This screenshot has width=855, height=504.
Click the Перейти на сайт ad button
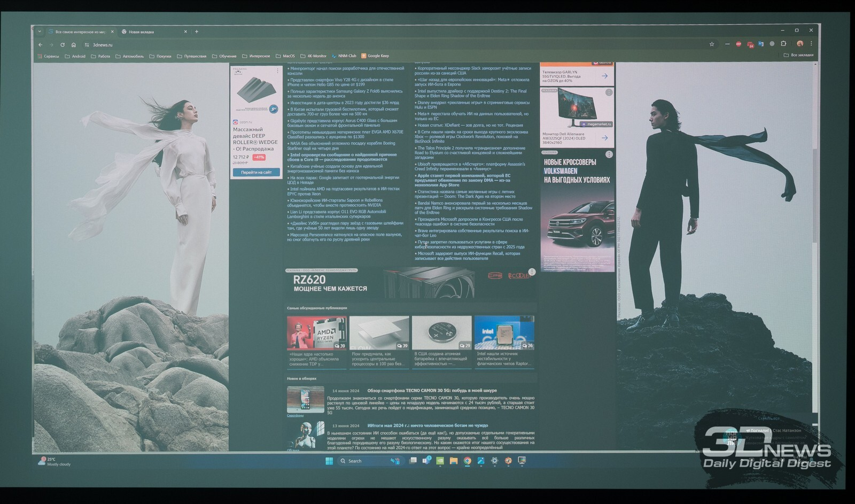[x=256, y=172]
